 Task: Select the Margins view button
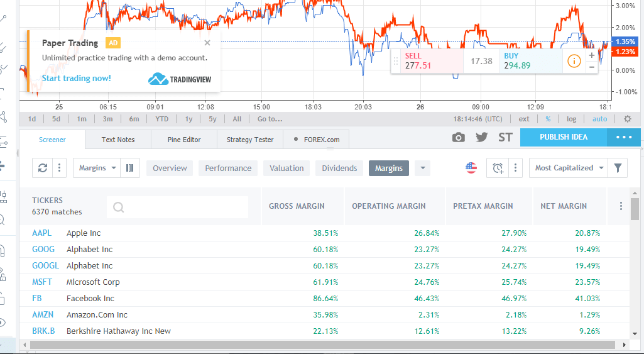pyautogui.click(x=388, y=168)
